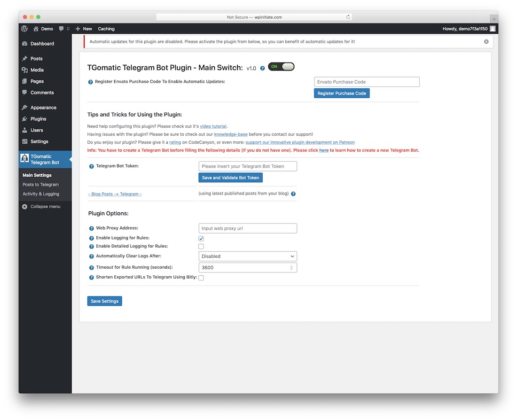The width and height of the screenshot is (517, 420).
Task: Open the Caching admin bar menu
Action: (x=106, y=29)
